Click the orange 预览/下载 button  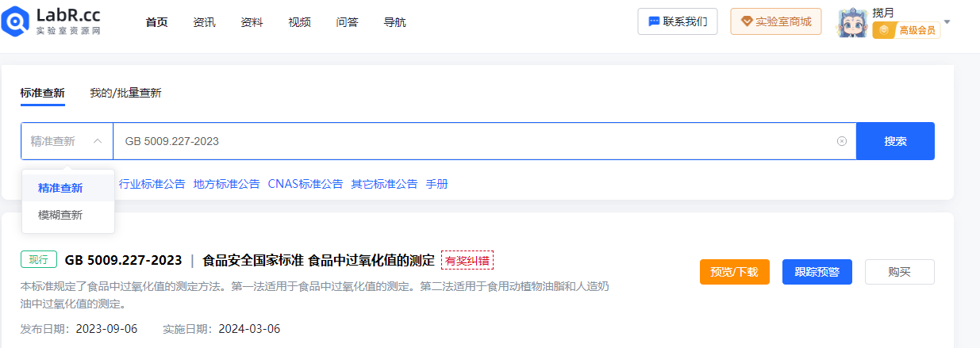(x=734, y=272)
